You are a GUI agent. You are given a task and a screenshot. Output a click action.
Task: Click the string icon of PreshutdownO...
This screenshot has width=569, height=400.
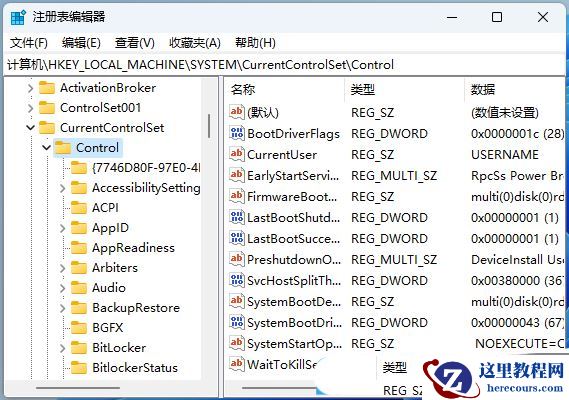(237, 259)
